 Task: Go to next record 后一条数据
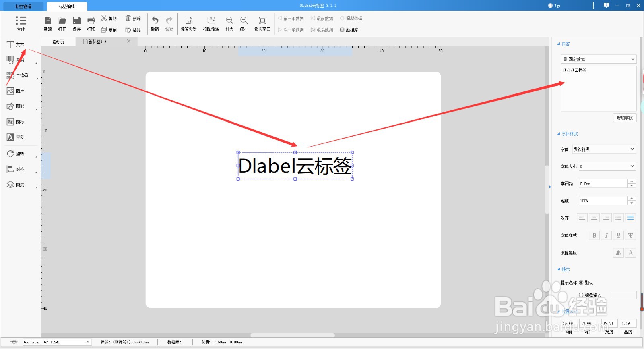coord(291,30)
